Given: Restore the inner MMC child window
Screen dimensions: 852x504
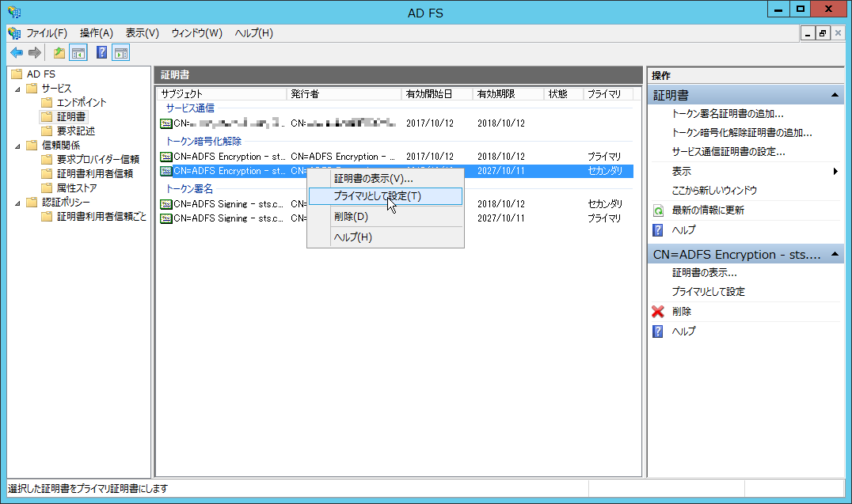Looking at the screenshot, I should point(823,33).
